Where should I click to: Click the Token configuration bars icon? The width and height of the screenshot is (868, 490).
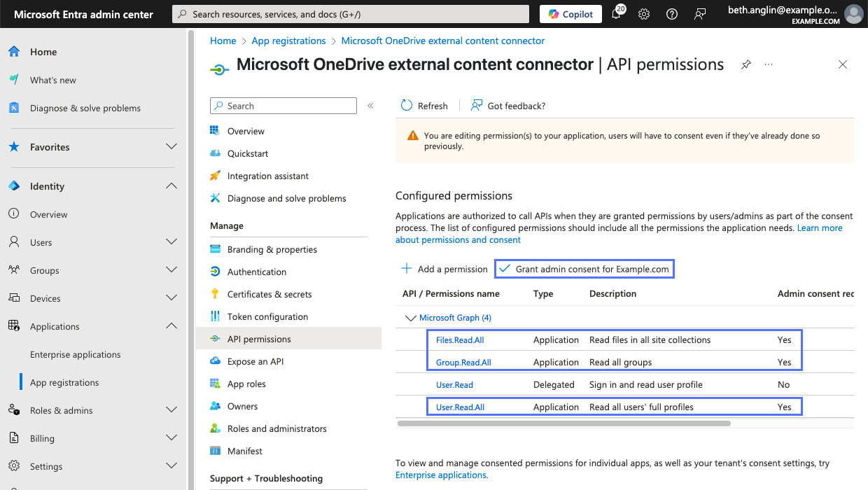[x=215, y=316]
